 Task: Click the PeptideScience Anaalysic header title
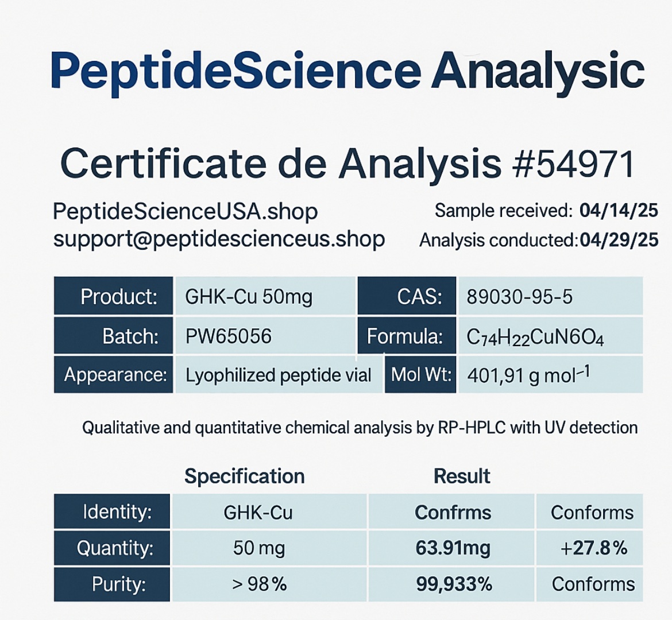347,72
